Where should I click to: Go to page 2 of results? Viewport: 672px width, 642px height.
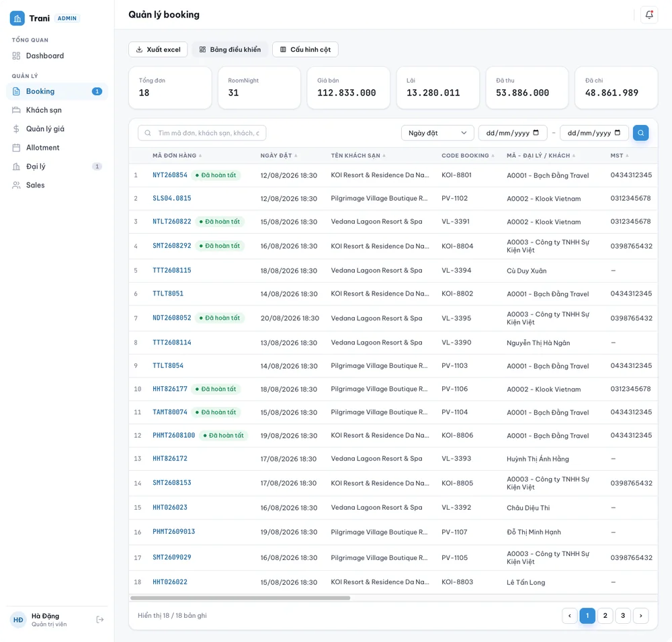tap(605, 615)
